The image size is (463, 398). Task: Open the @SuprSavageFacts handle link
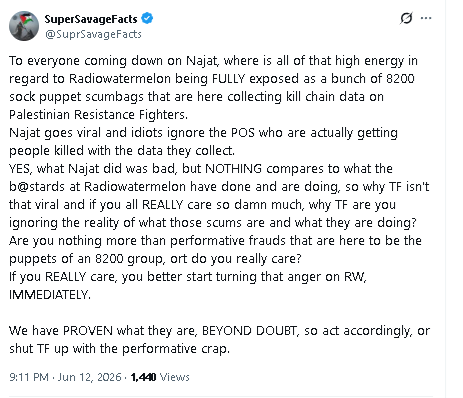tap(93, 34)
